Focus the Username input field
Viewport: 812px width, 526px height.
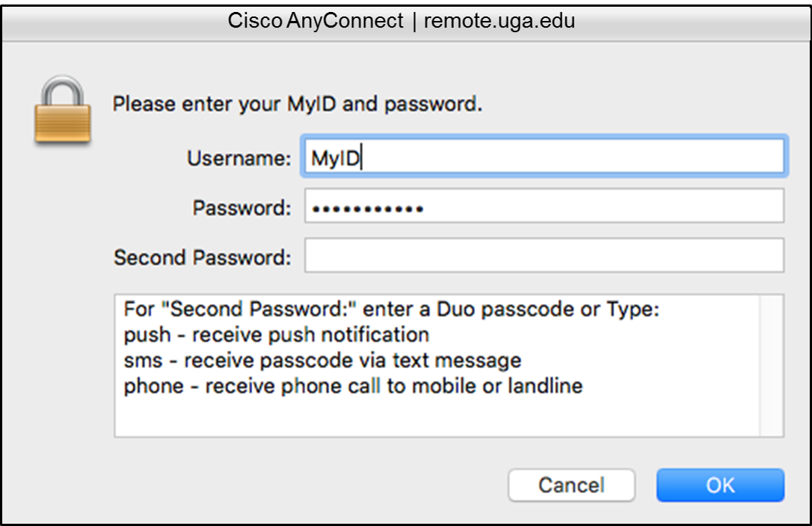point(544,156)
